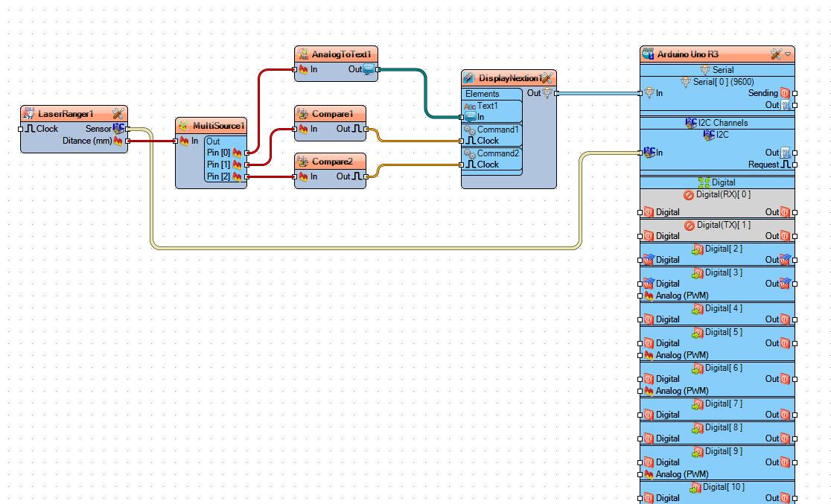
Task: Click Text1 In text pin icon
Action: (x=470, y=117)
